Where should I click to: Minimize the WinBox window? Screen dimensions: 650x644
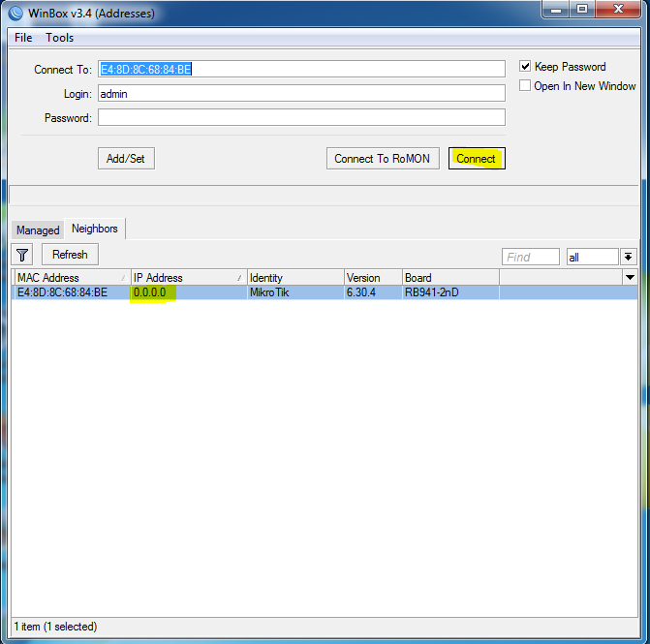point(556,9)
